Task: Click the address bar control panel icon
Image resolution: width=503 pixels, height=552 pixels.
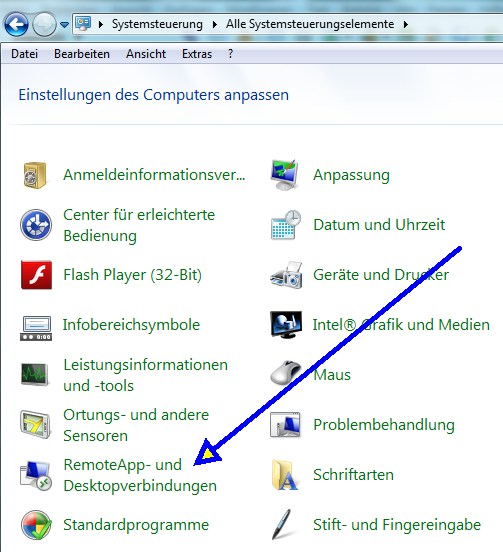Action: click(83, 24)
